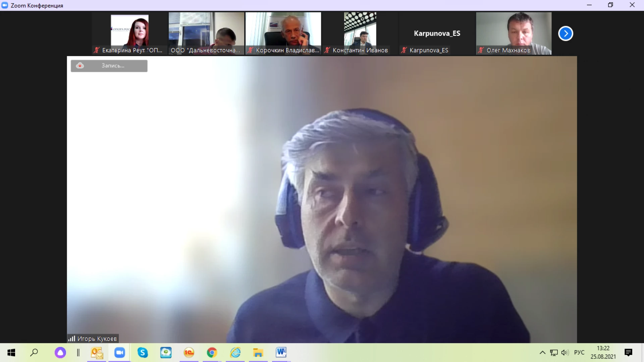
Task: Click the recording indicator cloud icon
Action: click(x=80, y=65)
